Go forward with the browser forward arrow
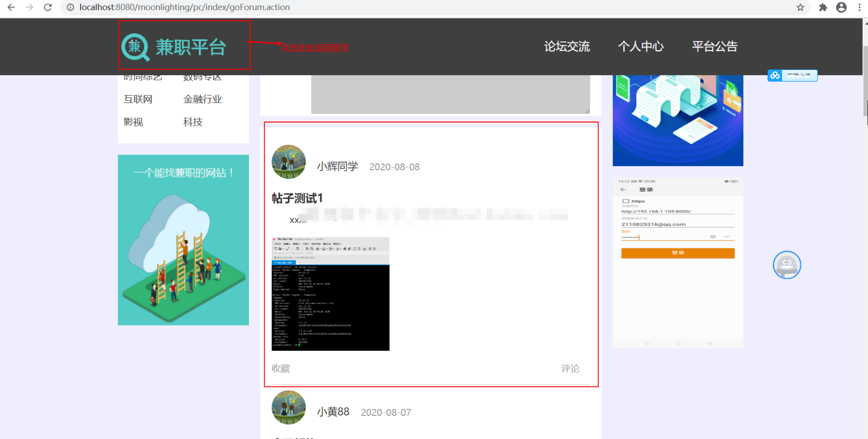Viewport: 868px width, 439px height. pos(29,7)
